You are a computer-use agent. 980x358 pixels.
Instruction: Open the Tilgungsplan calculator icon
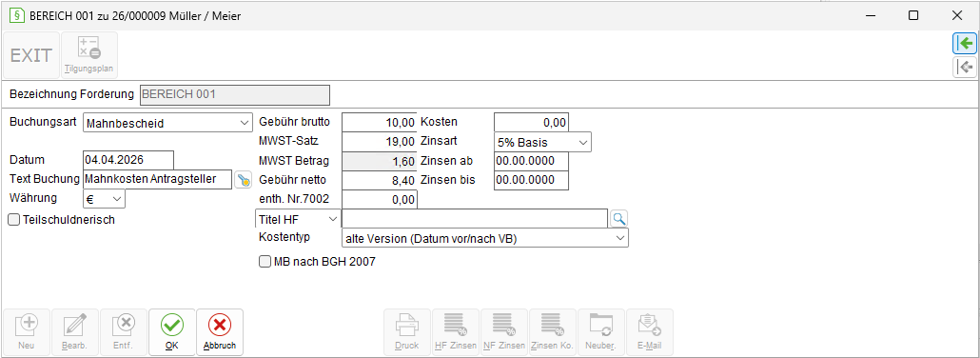click(x=88, y=55)
